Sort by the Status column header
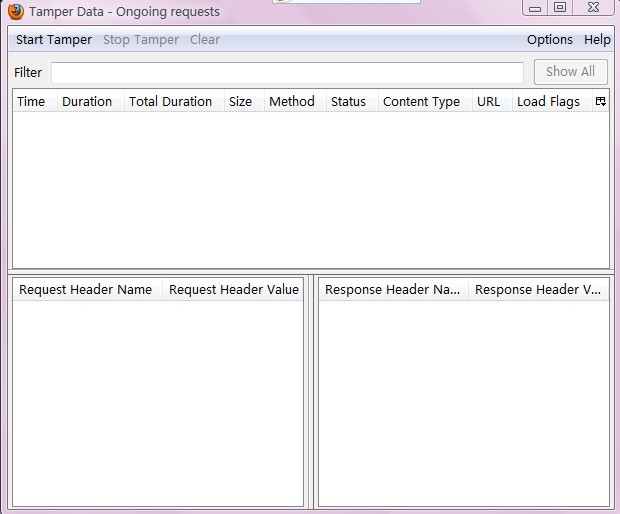This screenshot has height=514, width=620. tap(352, 101)
